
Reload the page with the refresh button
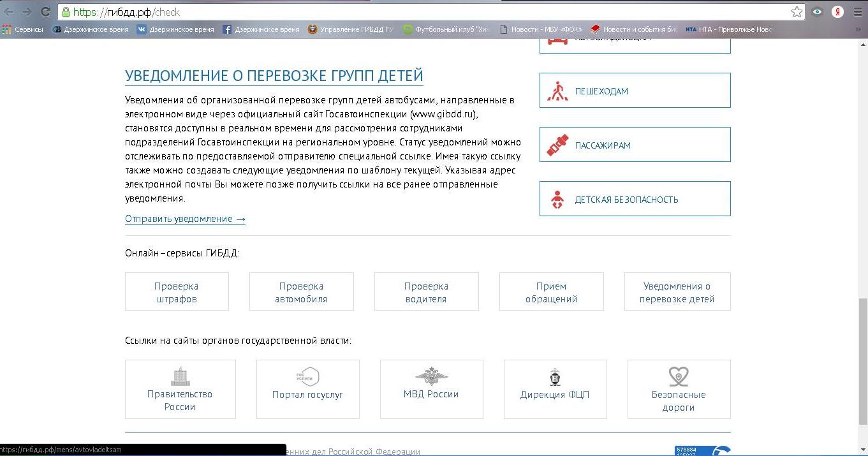45,12
